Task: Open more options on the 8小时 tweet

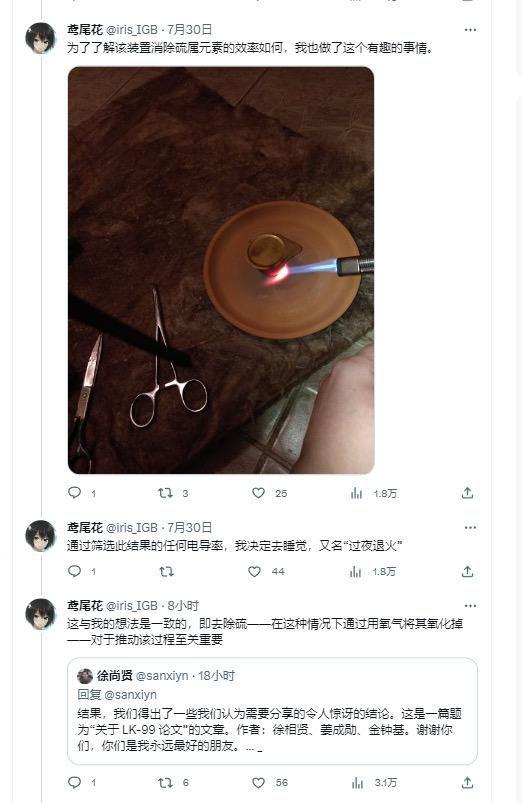Action: pyautogui.click(x=470, y=605)
